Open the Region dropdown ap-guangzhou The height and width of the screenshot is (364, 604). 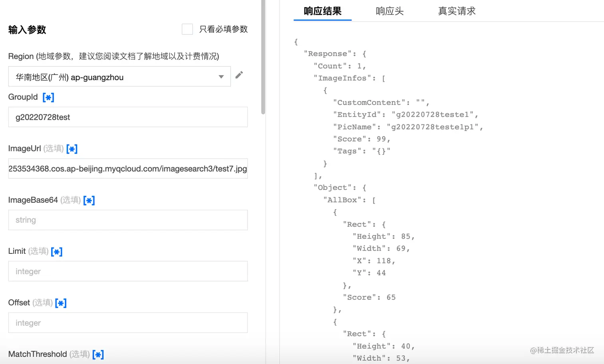point(119,77)
